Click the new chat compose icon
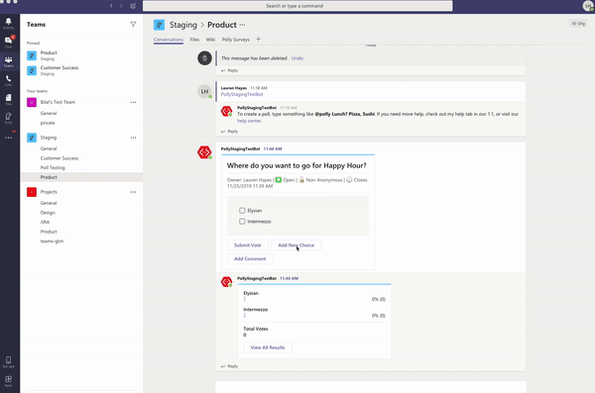 point(133,6)
